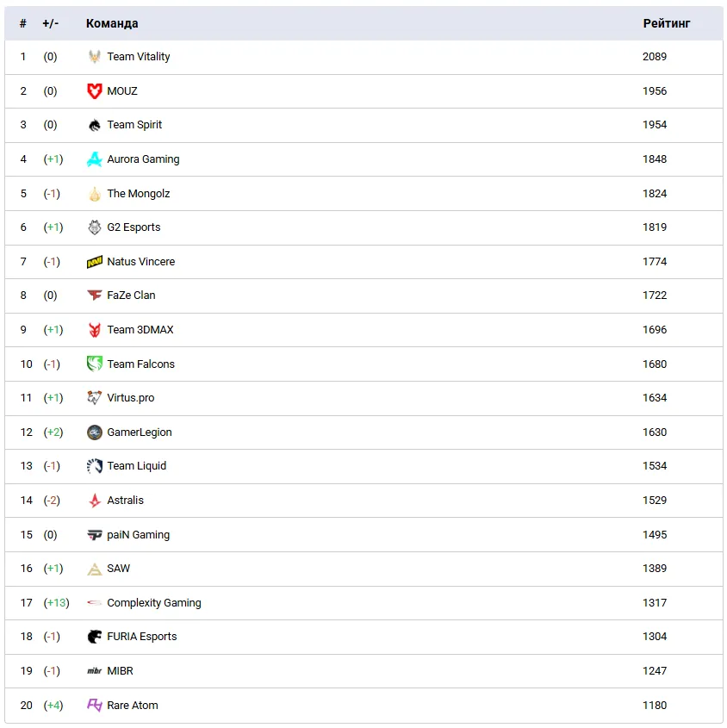Open the Astralis team page link
The width and height of the screenshot is (727, 728).
pos(126,501)
